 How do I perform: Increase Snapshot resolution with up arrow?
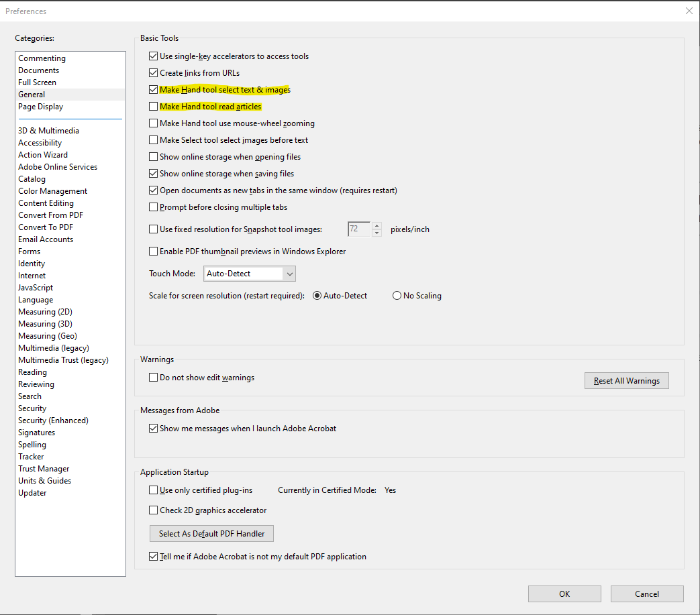377,225
